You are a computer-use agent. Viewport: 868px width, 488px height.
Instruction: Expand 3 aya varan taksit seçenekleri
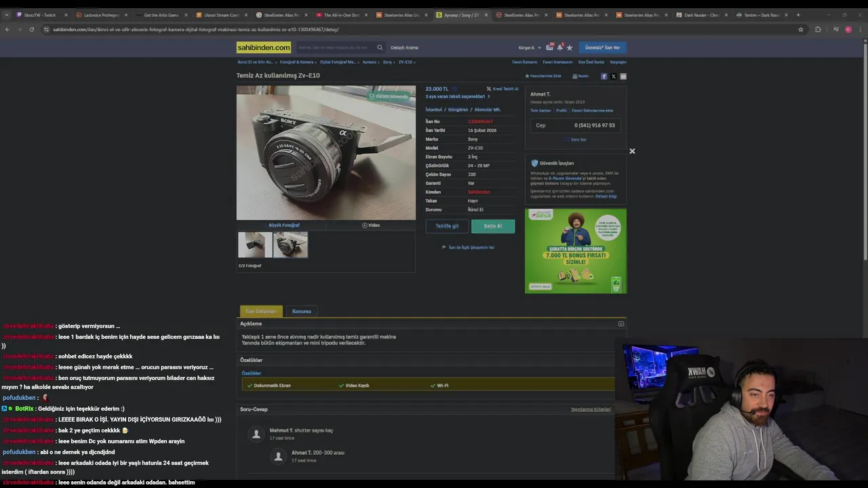457,96
